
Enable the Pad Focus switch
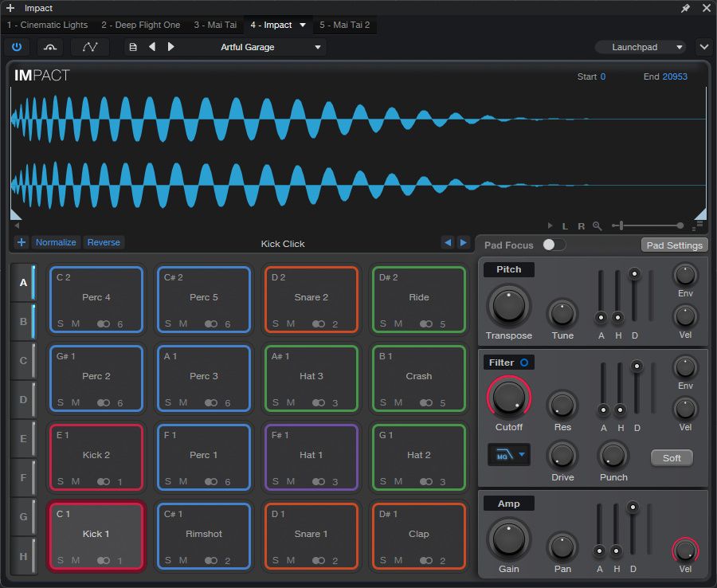tap(553, 245)
